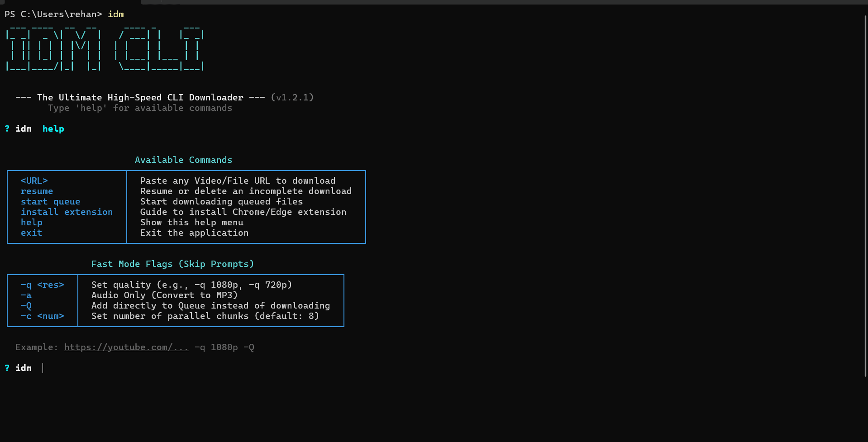The image size is (868, 442).
Task: Click the '-c <num>' flag text
Action: [42, 316]
